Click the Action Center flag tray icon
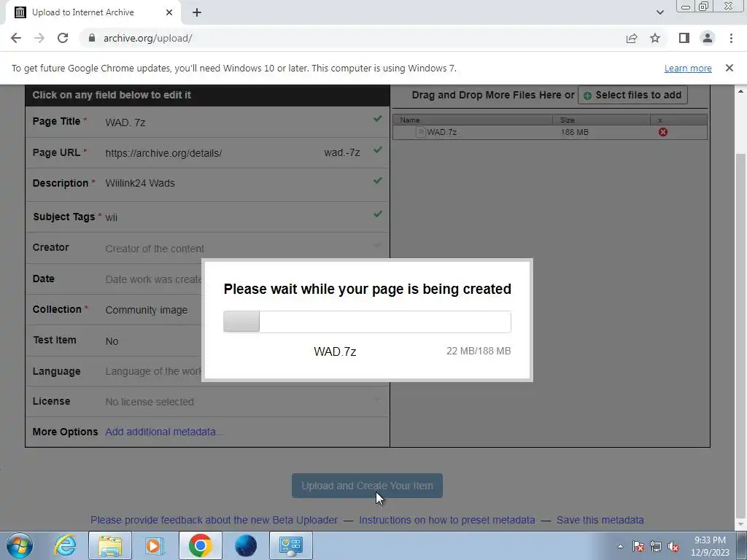This screenshot has width=747, height=560. 638,546
